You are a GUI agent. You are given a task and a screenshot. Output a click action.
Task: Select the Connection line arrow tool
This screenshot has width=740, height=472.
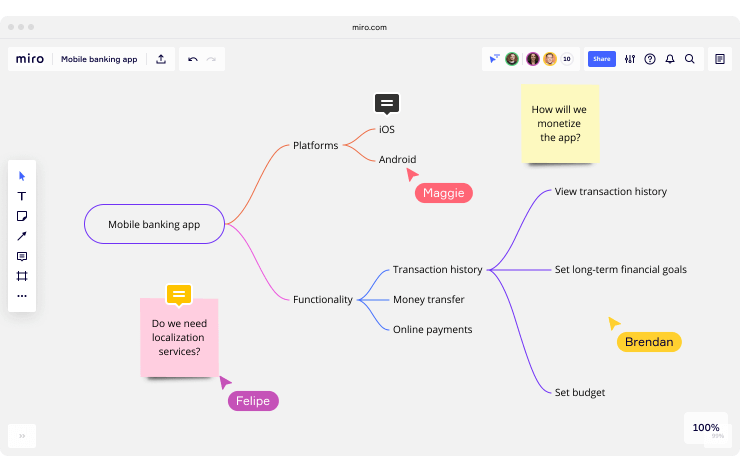22,236
